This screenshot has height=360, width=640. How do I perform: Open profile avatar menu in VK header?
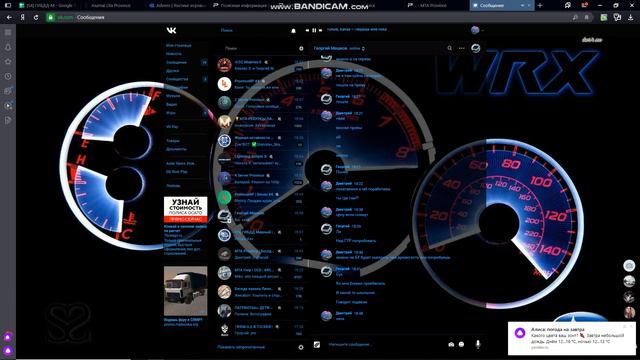477,30
